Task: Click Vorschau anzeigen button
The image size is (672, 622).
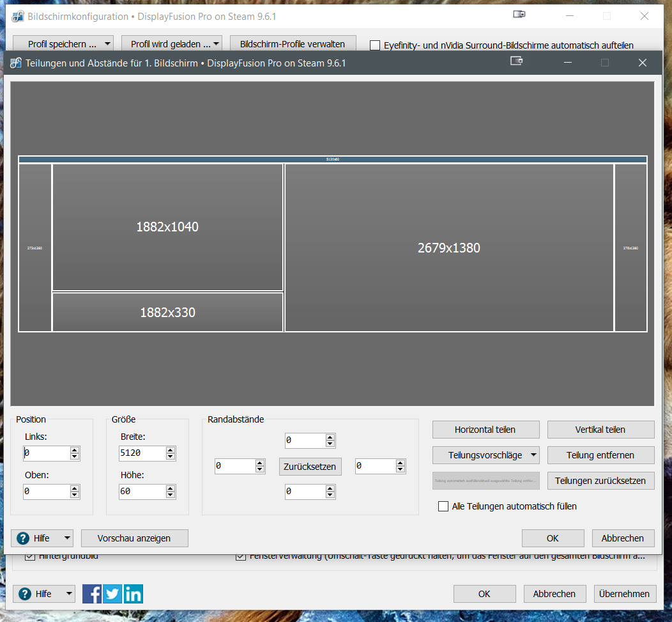Action: click(134, 538)
